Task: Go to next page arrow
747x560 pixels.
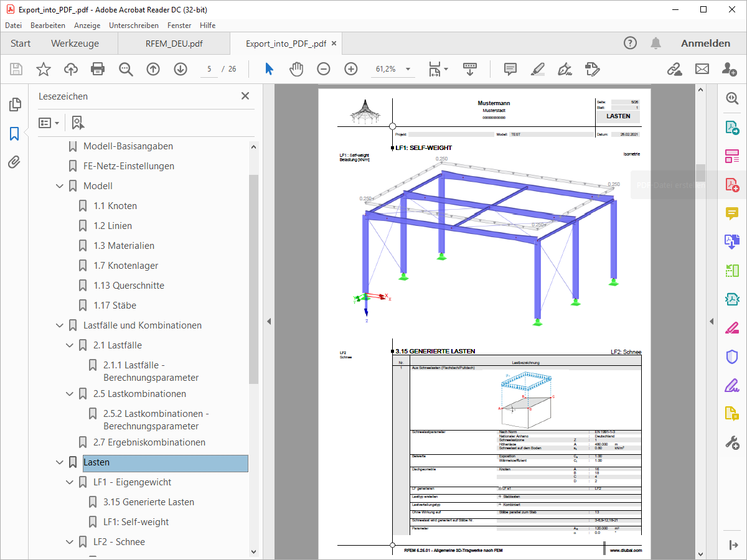Action: tap(181, 69)
